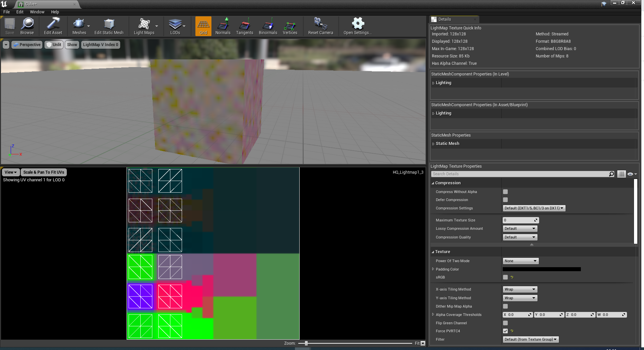The width and height of the screenshot is (644, 350).
Task: Select the Cube asset tab
Action: click(46, 4)
